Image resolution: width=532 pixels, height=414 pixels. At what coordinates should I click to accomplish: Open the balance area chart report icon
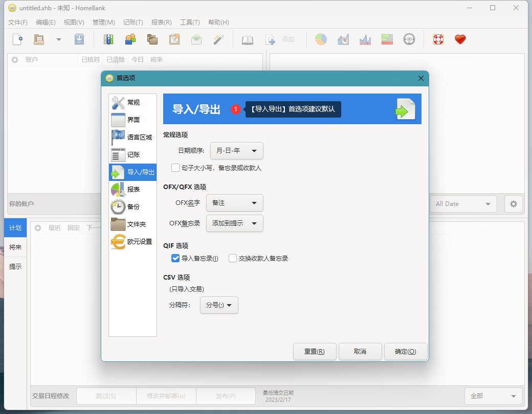click(x=365, y=40)
